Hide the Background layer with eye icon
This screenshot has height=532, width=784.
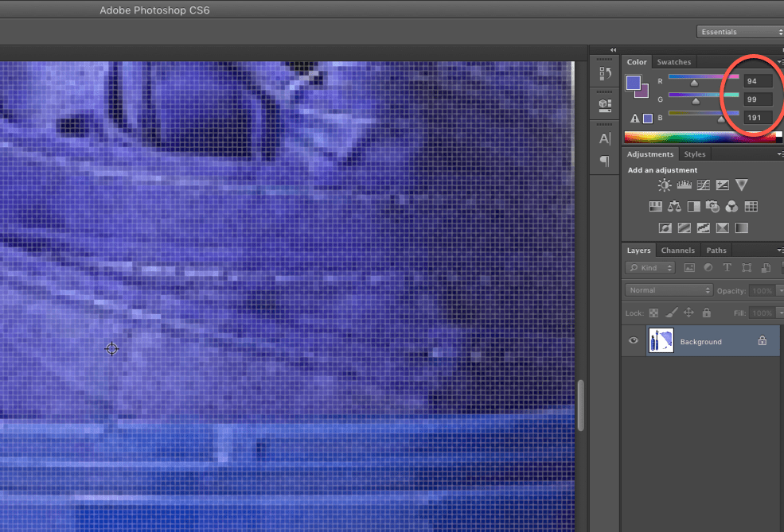[634, 341]
